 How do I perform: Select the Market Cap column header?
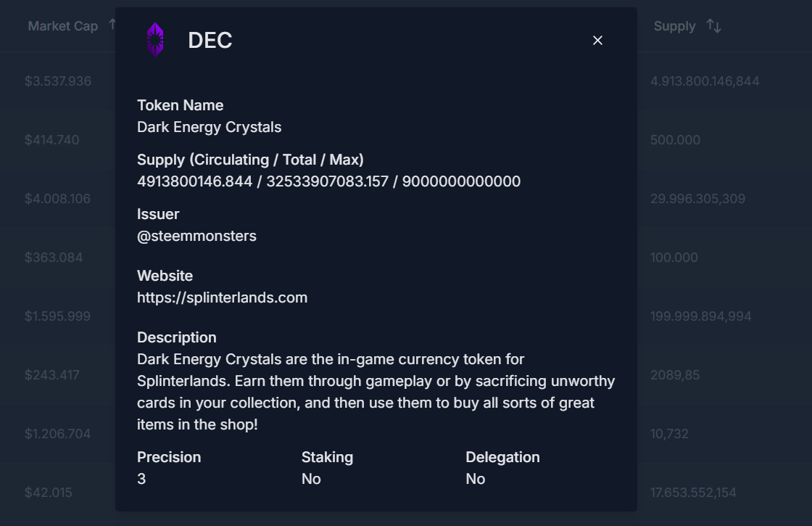[x=62, y=26]
